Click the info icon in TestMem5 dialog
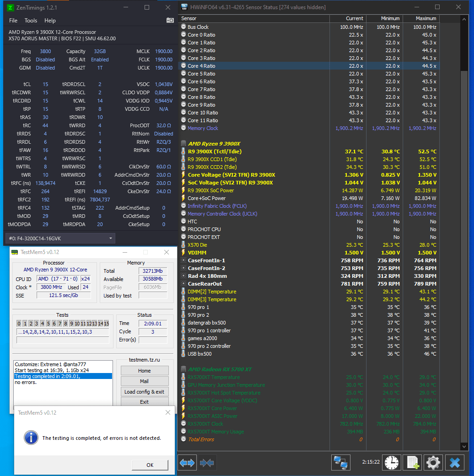 coord(31,438)
